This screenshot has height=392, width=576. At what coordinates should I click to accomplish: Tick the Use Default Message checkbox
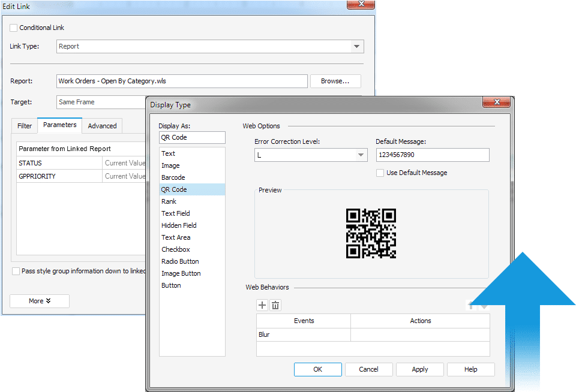tap(380, 173)
